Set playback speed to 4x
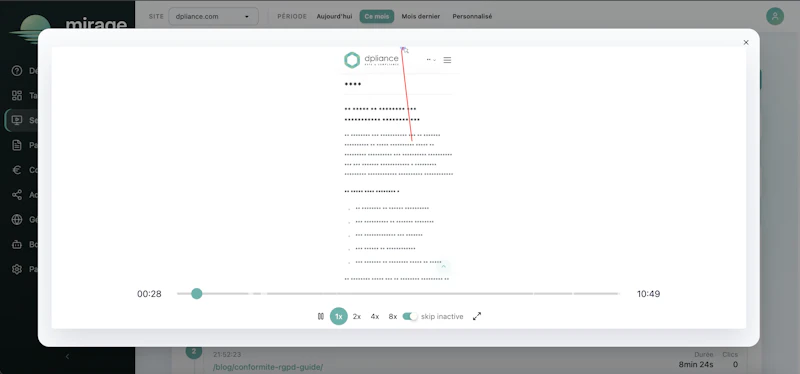Image resolution: width=800 pixels, height=374 pixels. coord(374,316)
